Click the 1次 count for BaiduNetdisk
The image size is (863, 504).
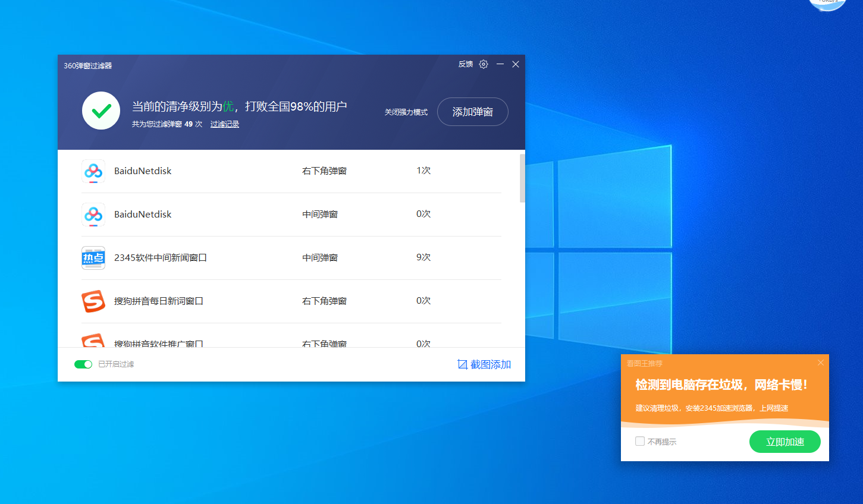pos(423,171)
